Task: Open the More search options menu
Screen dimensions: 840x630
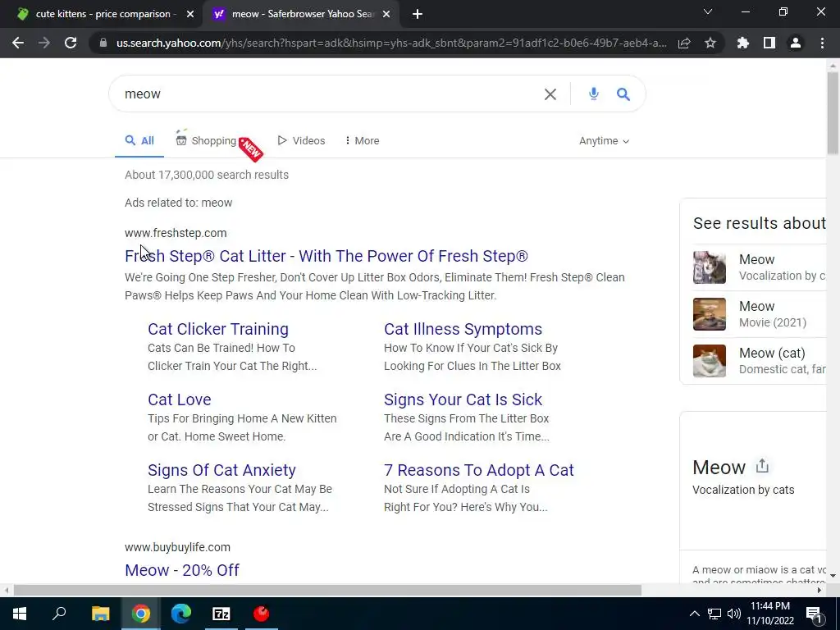Action: point(362,140)
